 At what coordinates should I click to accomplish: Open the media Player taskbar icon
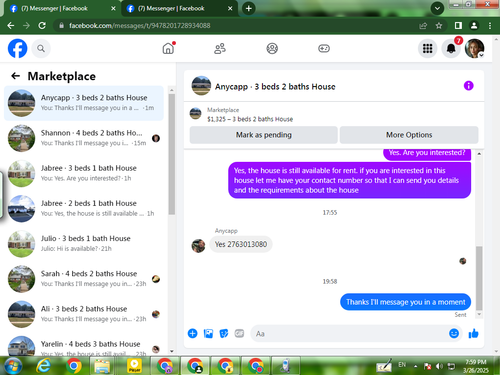134,366
